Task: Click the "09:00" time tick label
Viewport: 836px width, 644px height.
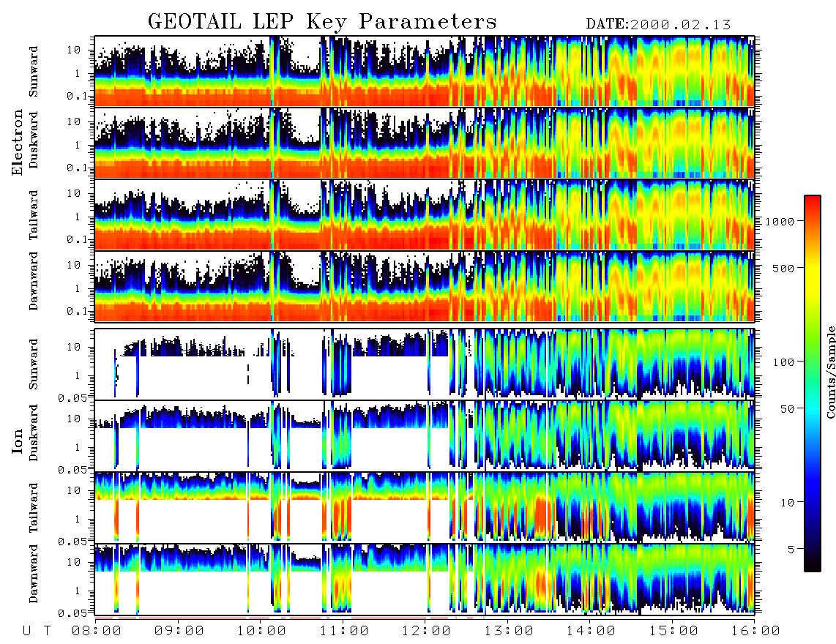Action: pos(179,632)
